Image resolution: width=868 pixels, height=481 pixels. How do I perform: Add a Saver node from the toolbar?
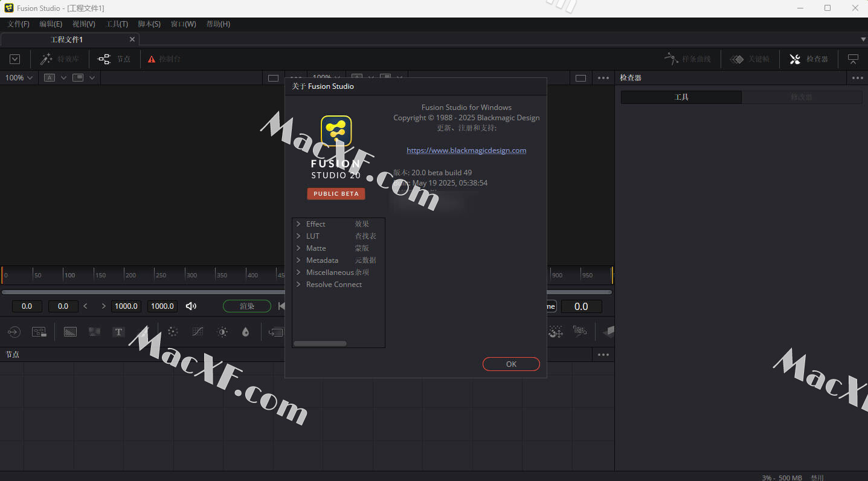click(39, 332)
